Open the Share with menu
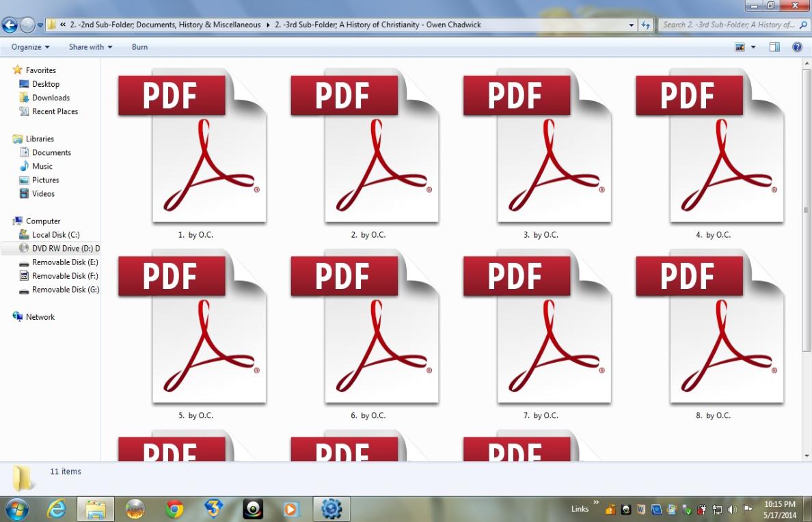The image size is (812, 522). coord(91,46)
